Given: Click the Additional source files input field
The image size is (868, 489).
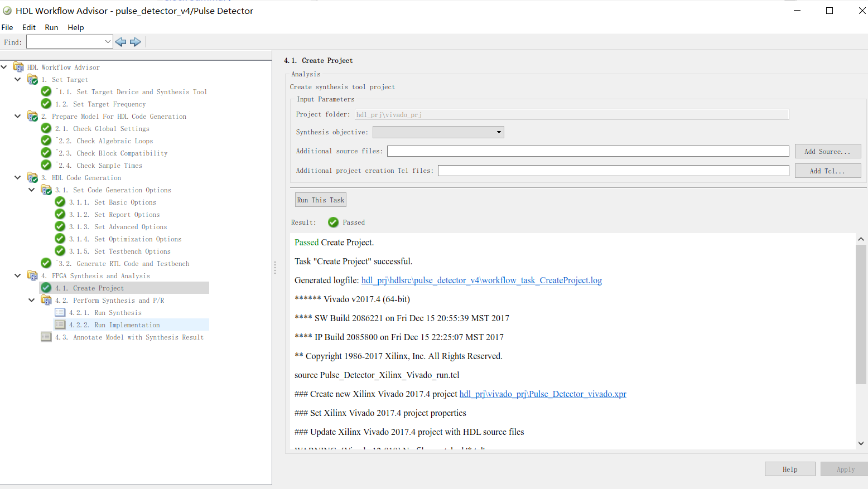Looking at the screenshot, I should [588, 151].
